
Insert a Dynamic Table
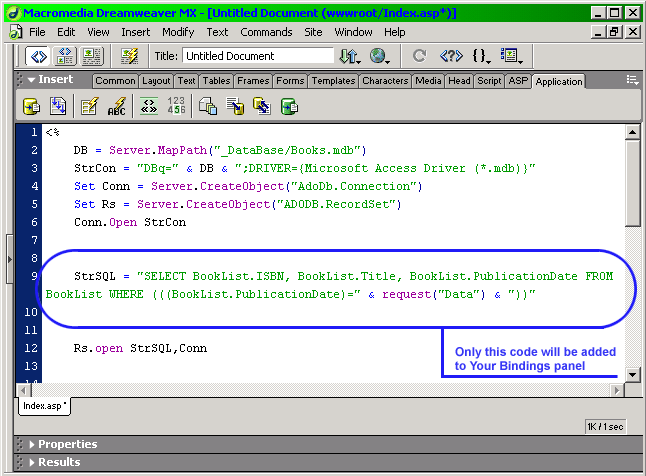coord(89,106)
